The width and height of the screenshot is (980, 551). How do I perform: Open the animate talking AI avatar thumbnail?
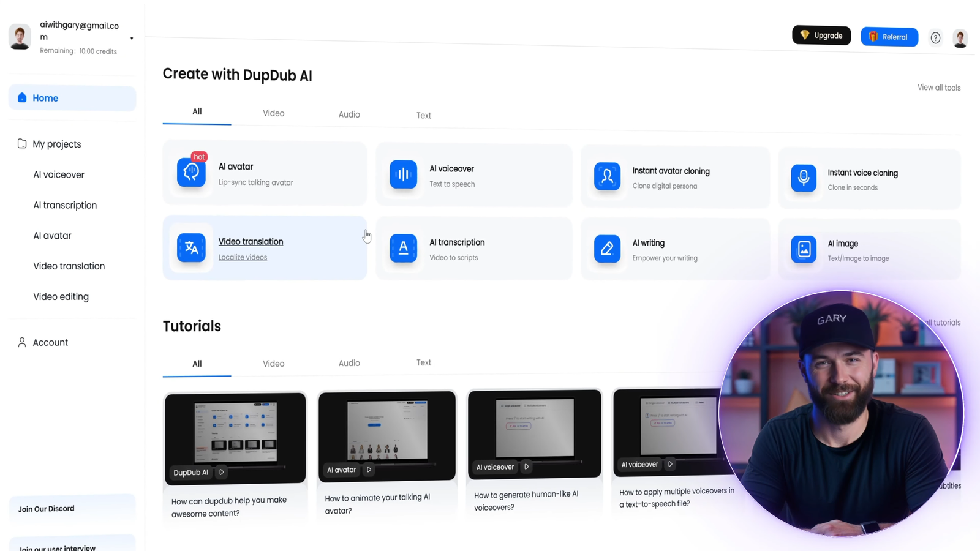387,435
